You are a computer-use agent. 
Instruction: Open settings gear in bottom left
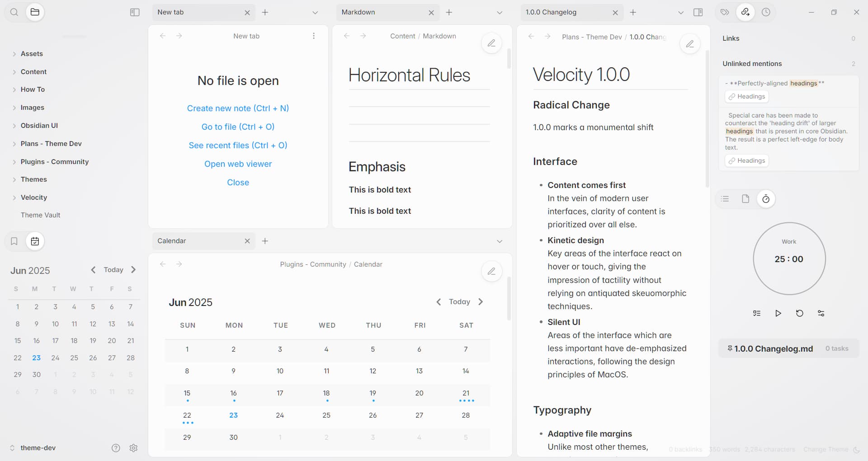[x=133, y=448]
